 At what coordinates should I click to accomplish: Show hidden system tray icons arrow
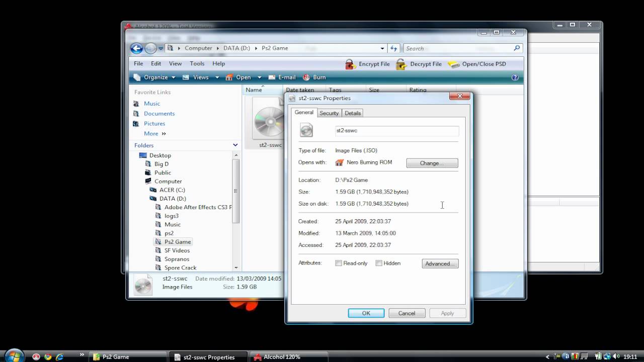(x=547, y=357)
